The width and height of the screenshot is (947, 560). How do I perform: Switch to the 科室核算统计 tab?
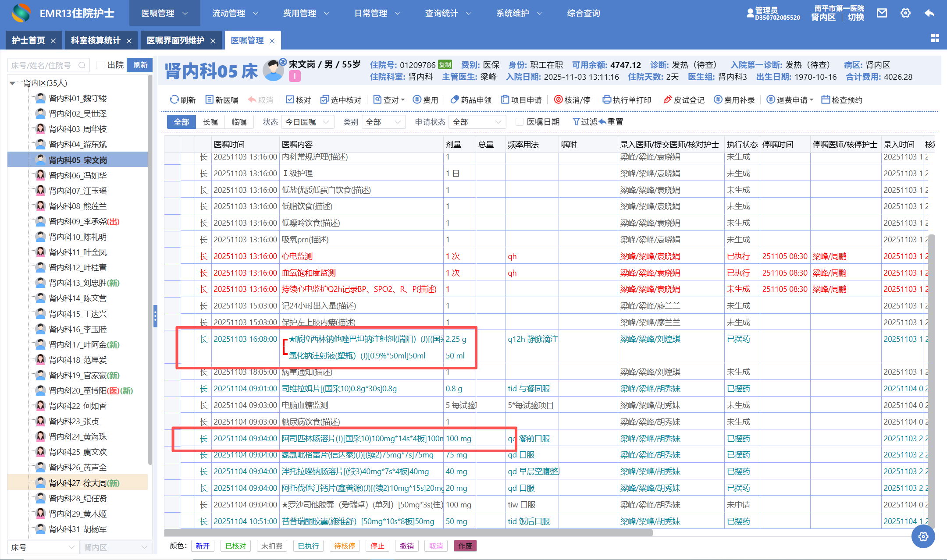tap(96, 41)
